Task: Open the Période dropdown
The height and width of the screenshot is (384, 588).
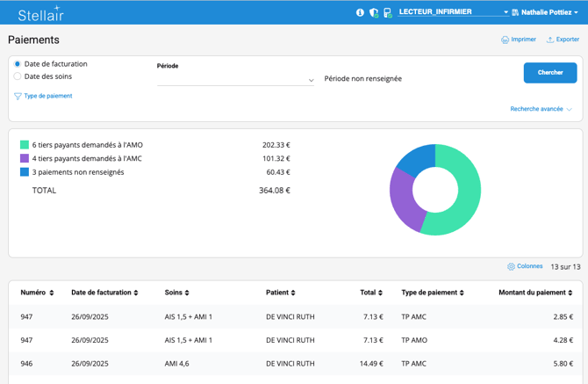Action: pos(235,79)
